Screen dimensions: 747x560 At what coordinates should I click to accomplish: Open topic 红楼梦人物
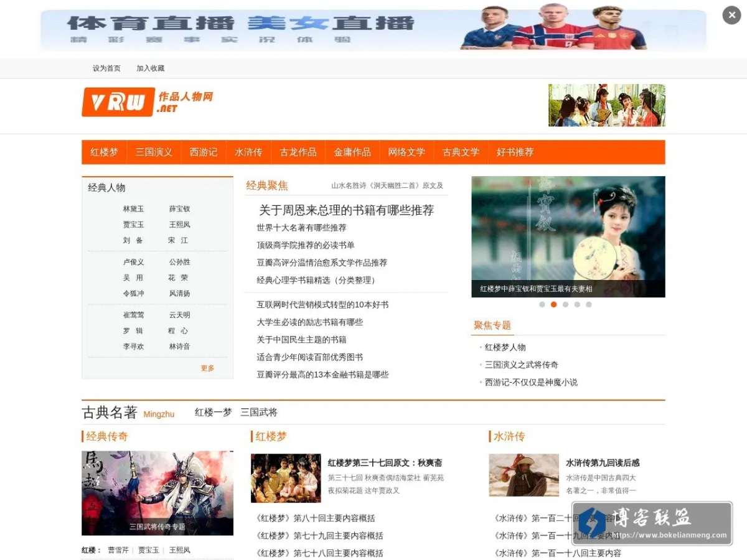click(x=505, y=347)
